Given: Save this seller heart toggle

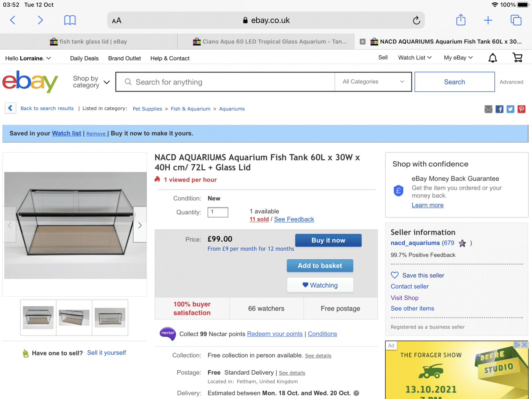Looking at the screenshot, I should [x=395, y=275].
